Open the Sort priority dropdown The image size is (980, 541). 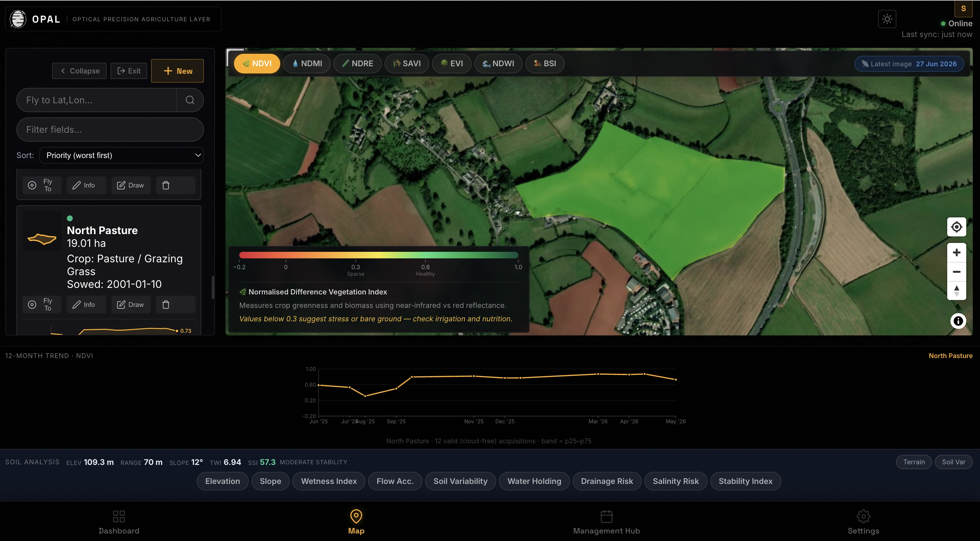point(121,155)
